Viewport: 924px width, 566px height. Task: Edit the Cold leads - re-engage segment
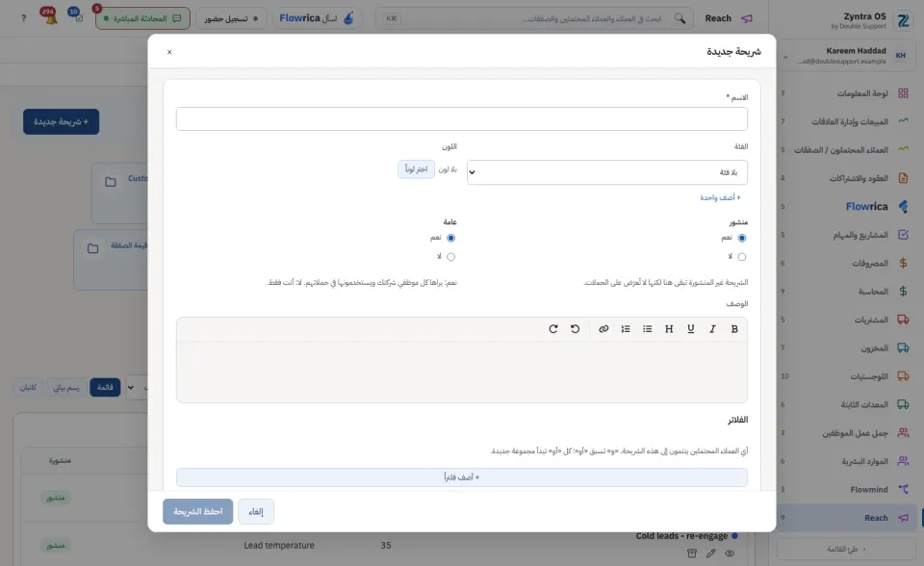pos(710,553)
